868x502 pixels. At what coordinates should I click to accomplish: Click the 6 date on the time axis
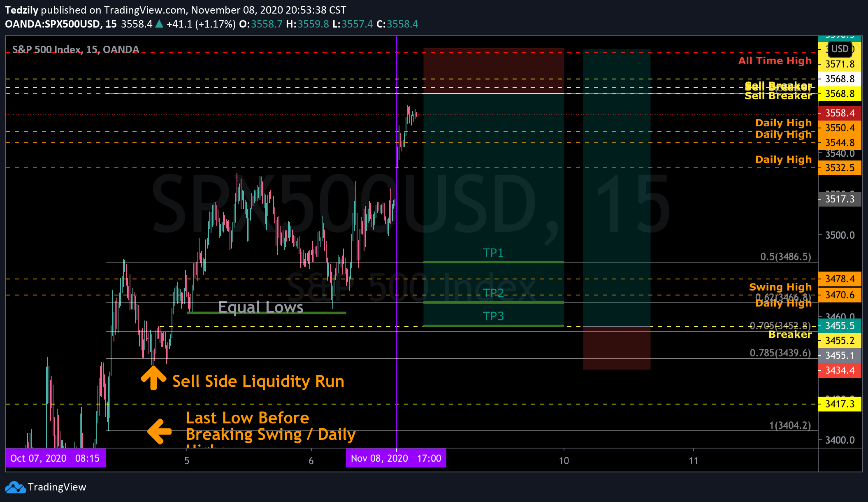pyautogui.click(x=311, y=461)
